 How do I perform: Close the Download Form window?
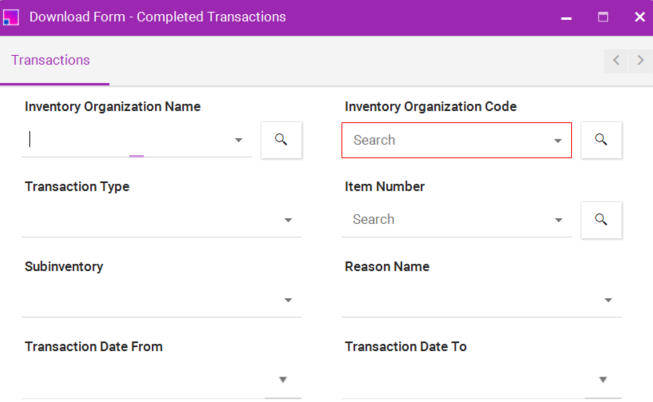tap(640, 17)
